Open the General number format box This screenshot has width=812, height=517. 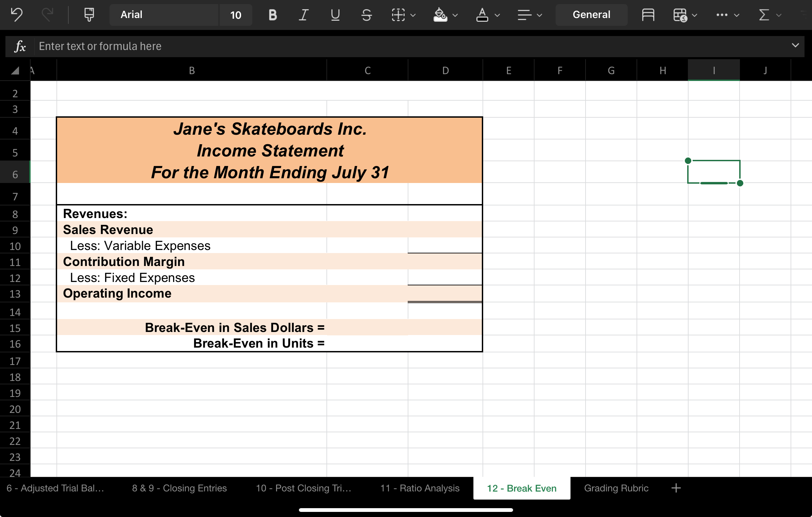point(591,15)
